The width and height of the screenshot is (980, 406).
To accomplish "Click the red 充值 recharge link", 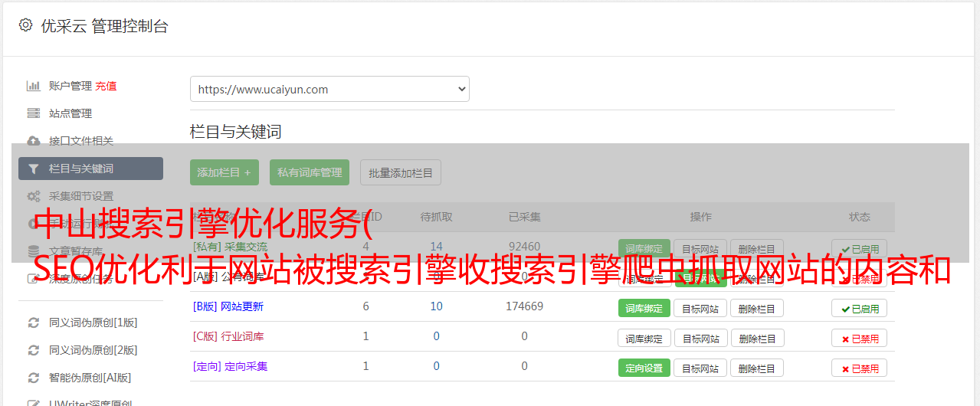I will (107, 86).
